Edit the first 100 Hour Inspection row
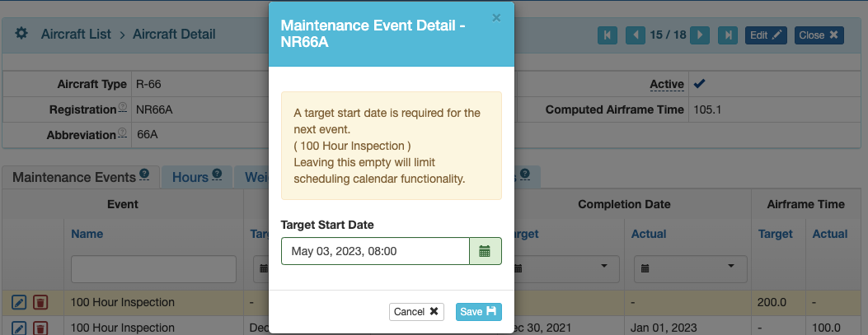868x335 pixels. [19, 302]
